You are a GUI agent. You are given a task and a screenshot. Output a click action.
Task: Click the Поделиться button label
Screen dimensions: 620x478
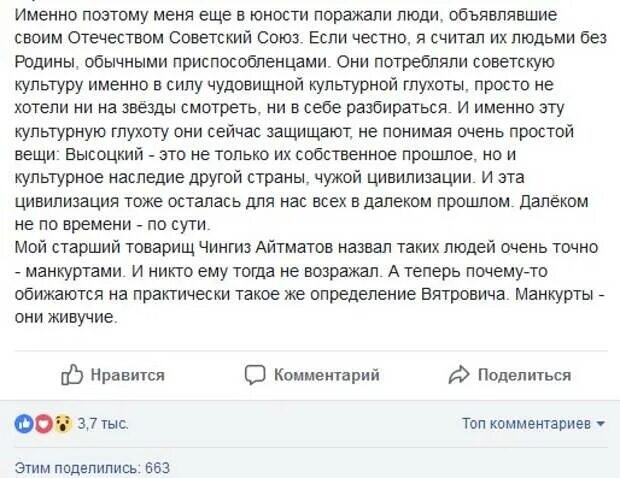click(524, 375)
